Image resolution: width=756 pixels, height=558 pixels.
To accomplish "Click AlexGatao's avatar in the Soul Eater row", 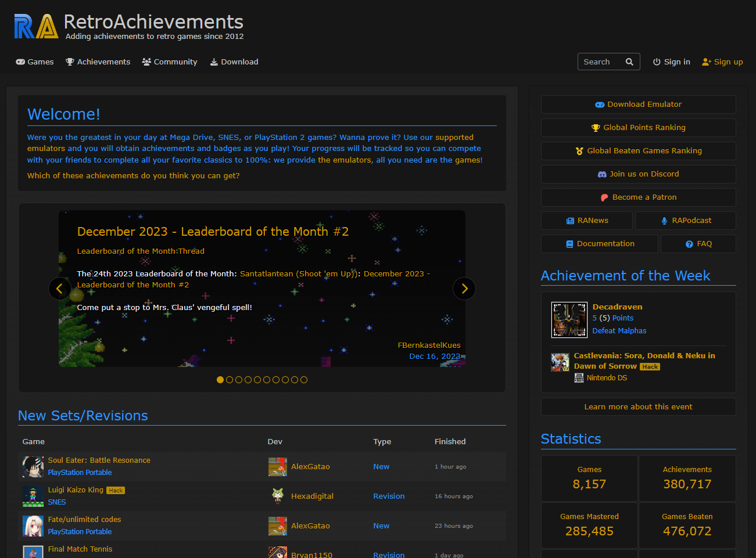I will [x=278, y=467].
